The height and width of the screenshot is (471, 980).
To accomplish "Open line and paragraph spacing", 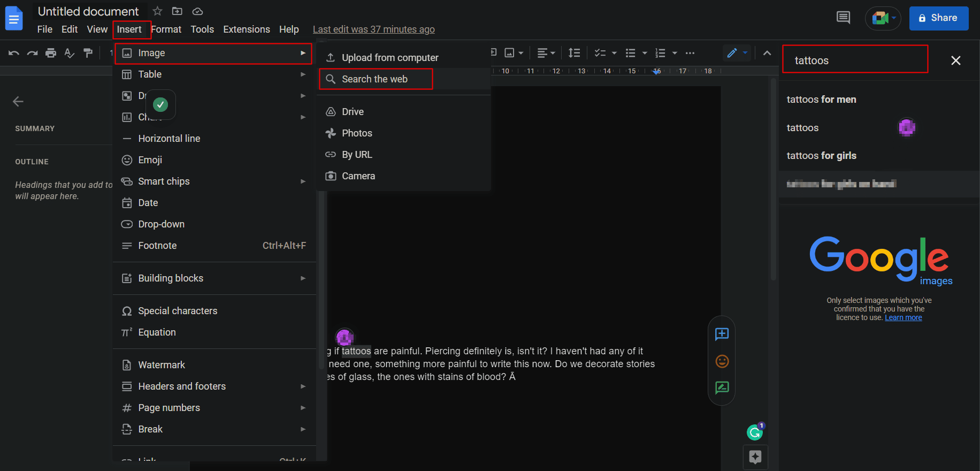I will click(574, 53).
